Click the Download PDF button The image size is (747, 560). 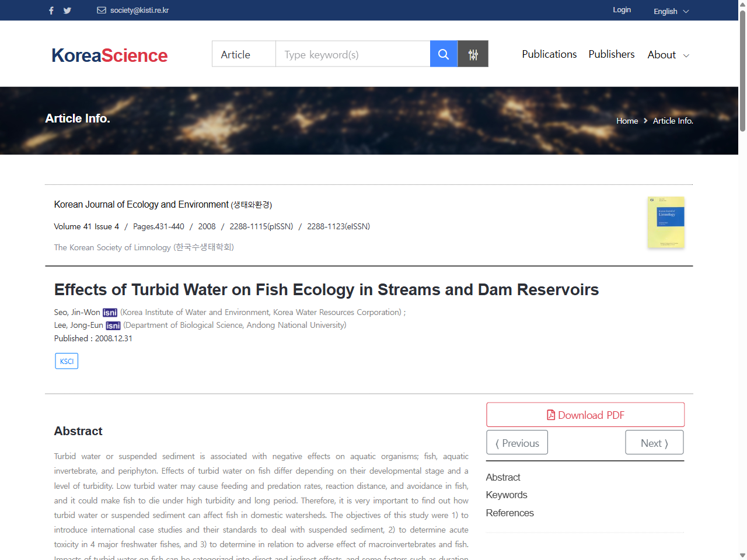click(585, 414)
